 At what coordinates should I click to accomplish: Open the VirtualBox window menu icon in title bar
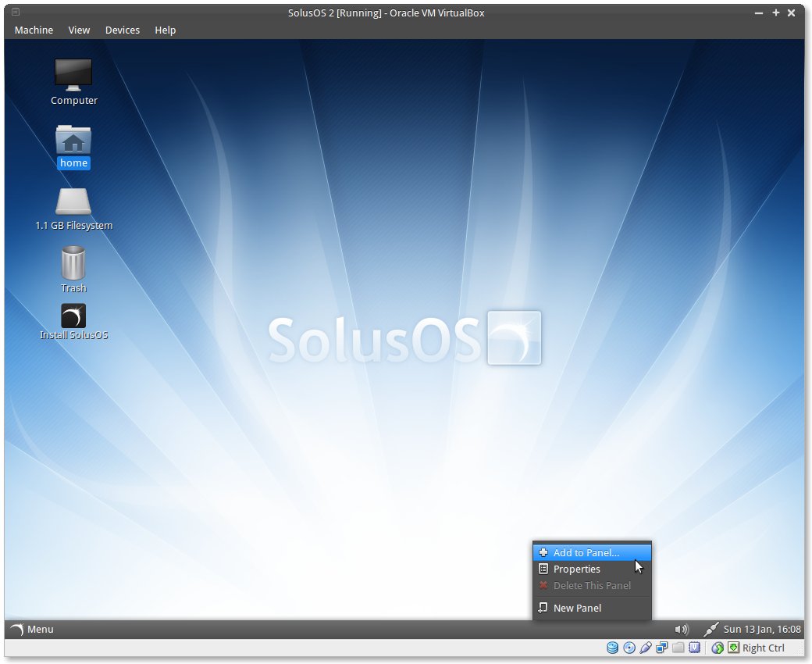(x=16, y=12)
